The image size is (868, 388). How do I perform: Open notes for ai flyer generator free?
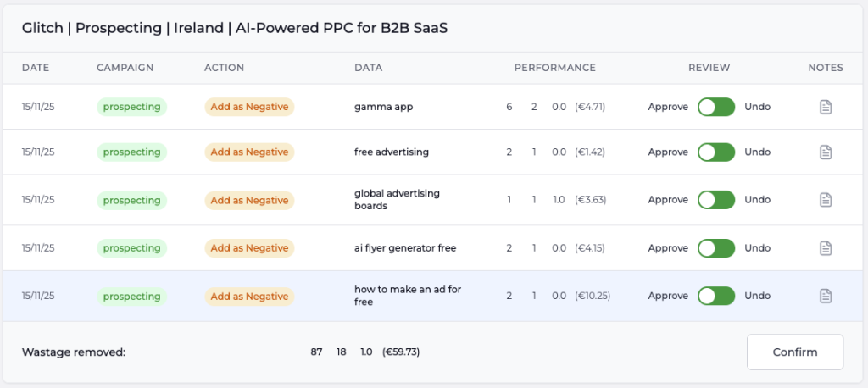point(826,248)
